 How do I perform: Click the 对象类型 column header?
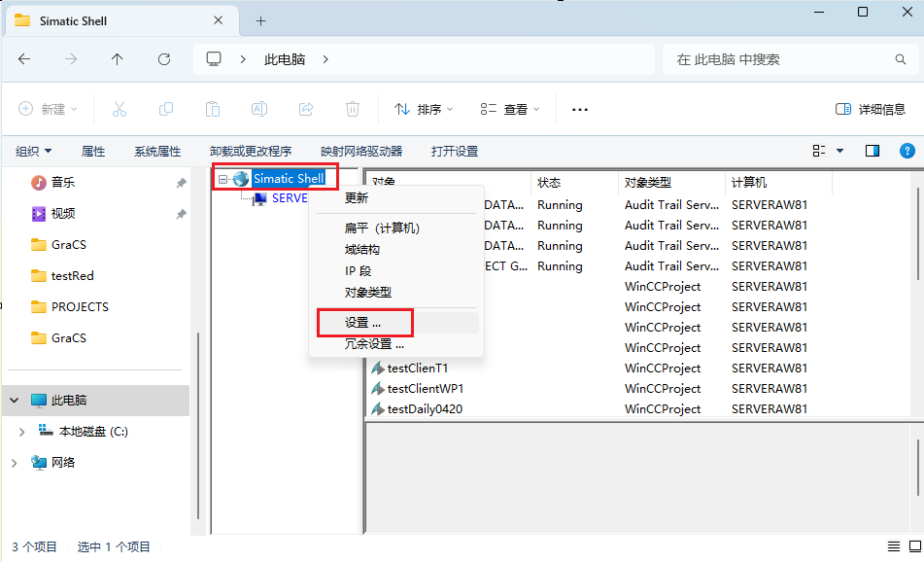671,183
